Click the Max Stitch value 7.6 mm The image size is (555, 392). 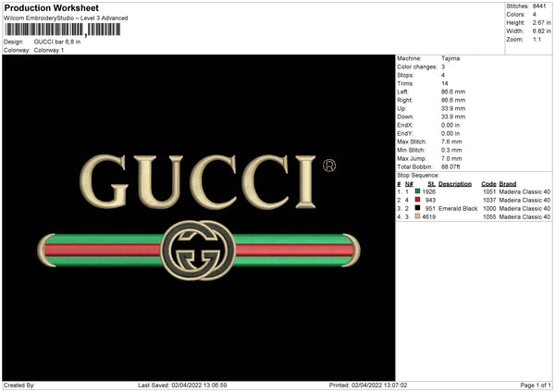click(451, 141)
